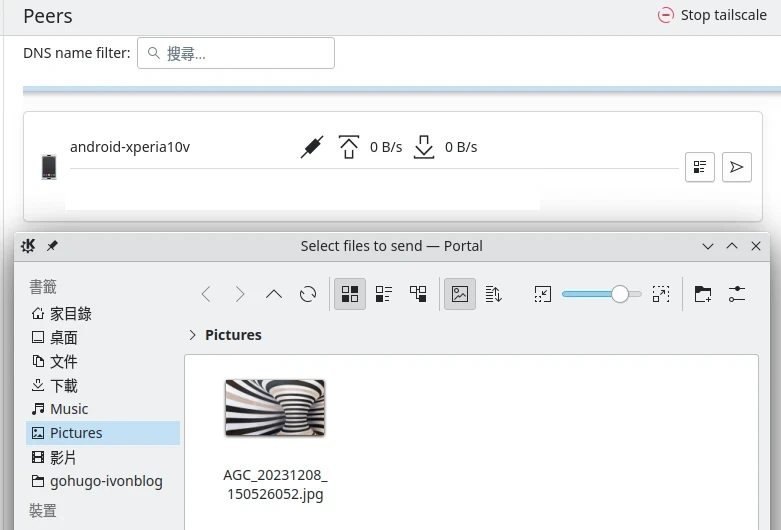Click the send file arrow icon for android-xperia10v

tap(736, 167)
